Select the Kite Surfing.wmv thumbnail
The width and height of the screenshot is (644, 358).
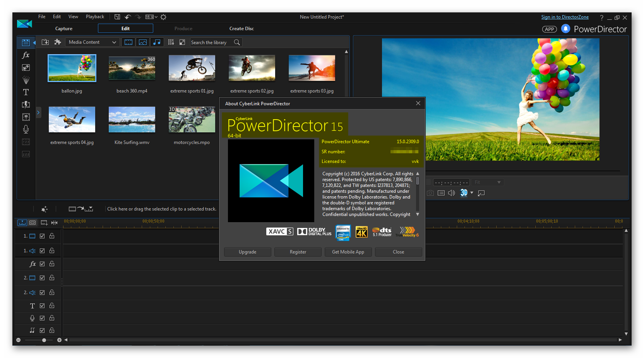(132, 120)
